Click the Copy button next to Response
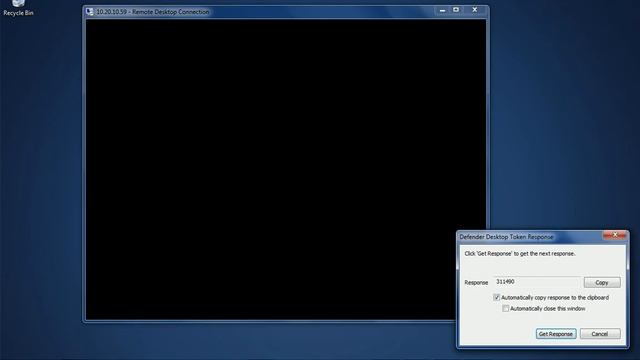This screenshot has width=640, height=360. [602, 282]
